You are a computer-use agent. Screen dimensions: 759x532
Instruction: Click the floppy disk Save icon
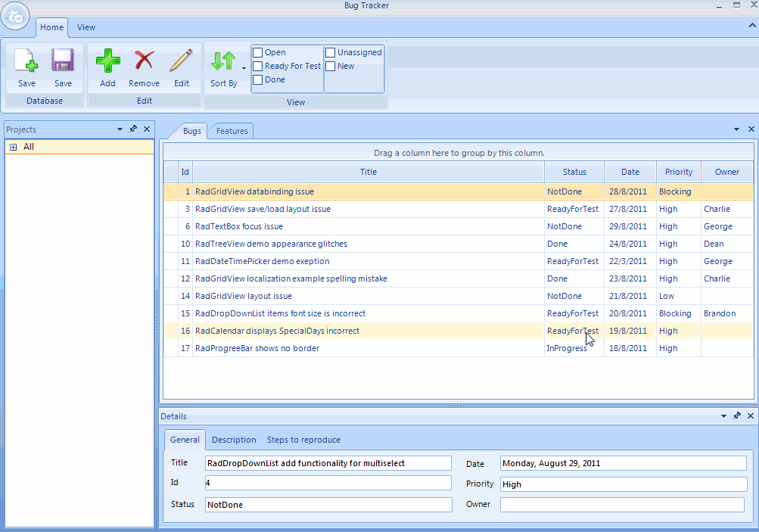(63, 61)
